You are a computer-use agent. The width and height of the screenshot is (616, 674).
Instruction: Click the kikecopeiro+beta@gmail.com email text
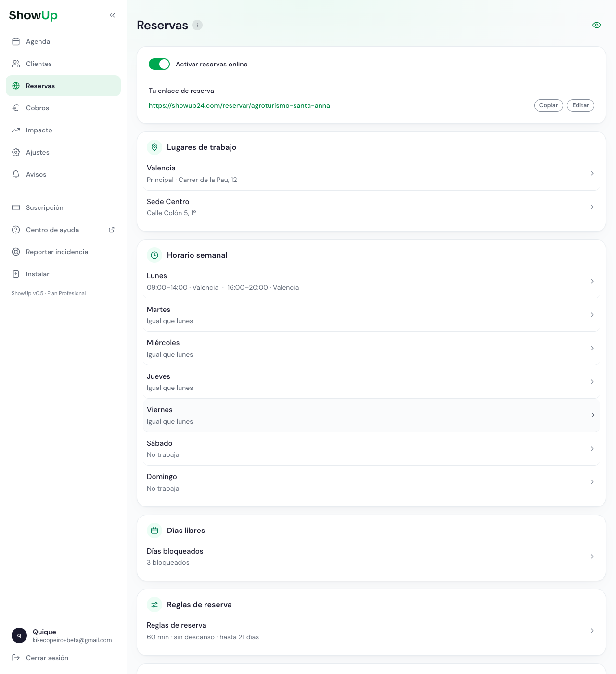click(x=72, y=640)
